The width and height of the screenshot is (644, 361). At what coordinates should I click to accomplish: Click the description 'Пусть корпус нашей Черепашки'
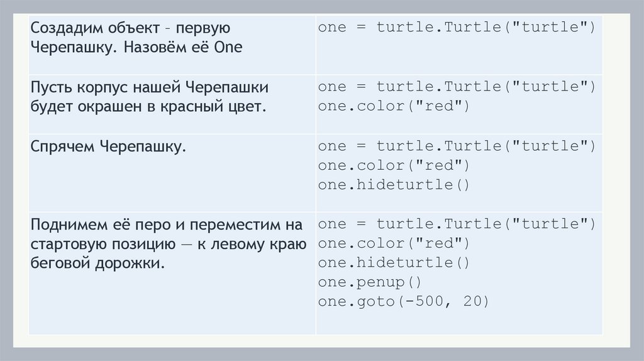point(150,86)
